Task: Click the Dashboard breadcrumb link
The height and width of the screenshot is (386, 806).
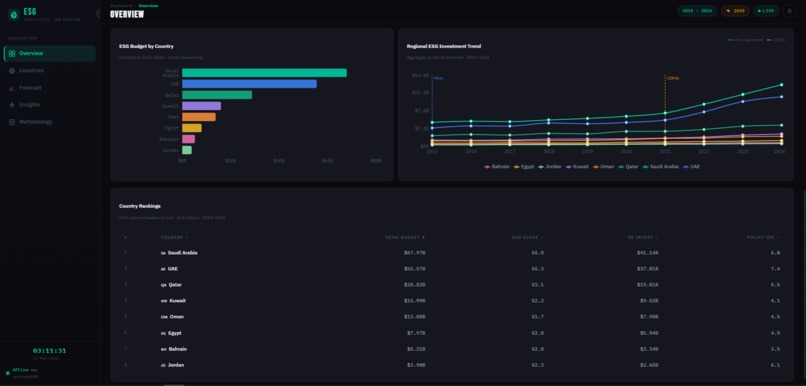Action: 121,6
